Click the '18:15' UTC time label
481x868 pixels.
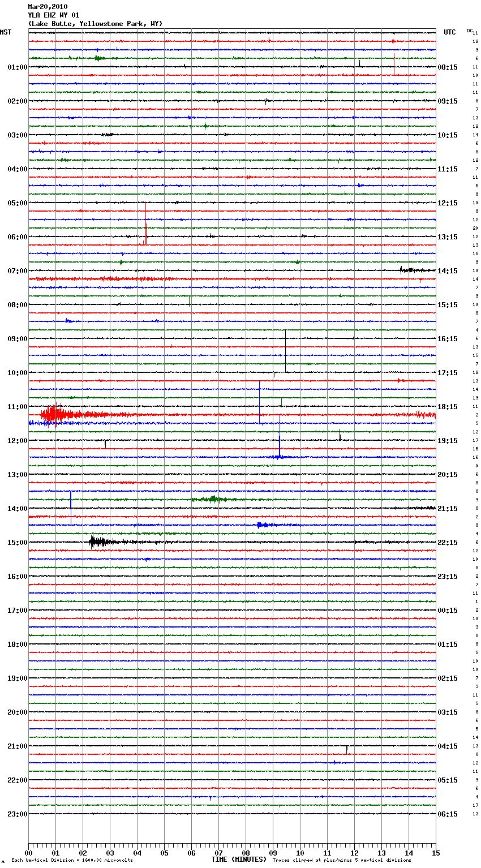click(x=448, y=407)
